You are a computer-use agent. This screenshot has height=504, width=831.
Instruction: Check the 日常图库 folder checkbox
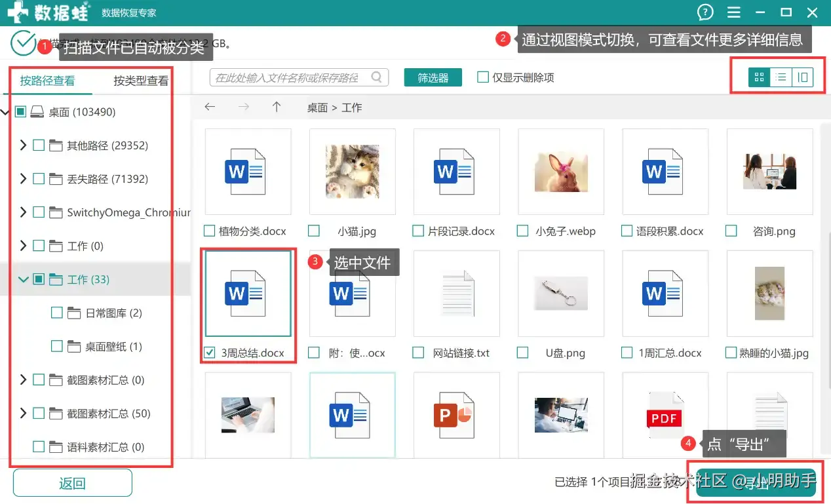pyautogui.click(x=57, y=313)
